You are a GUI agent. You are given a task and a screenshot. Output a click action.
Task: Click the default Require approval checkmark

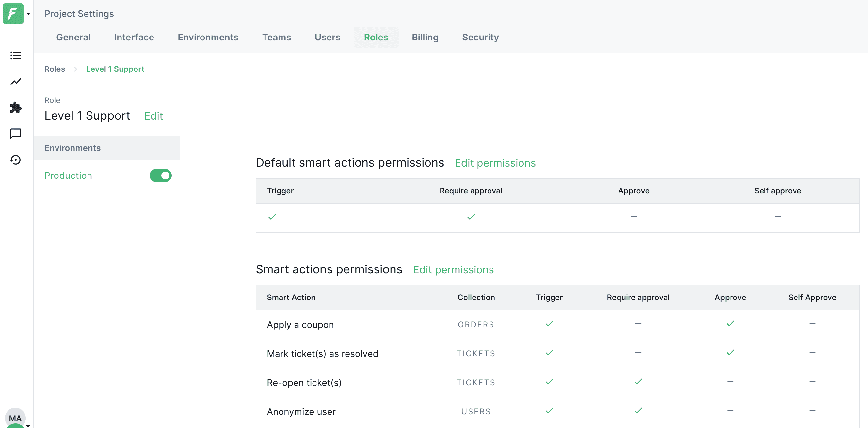point(471,217)
